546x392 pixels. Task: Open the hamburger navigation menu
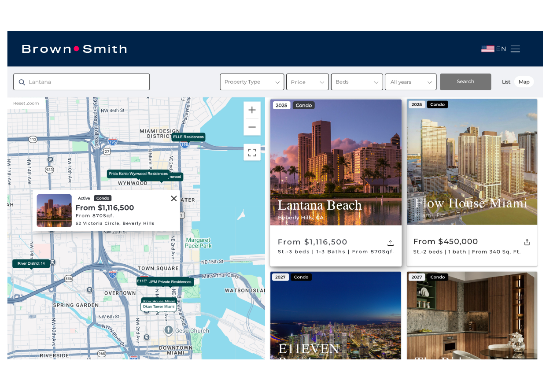[515, 48]
